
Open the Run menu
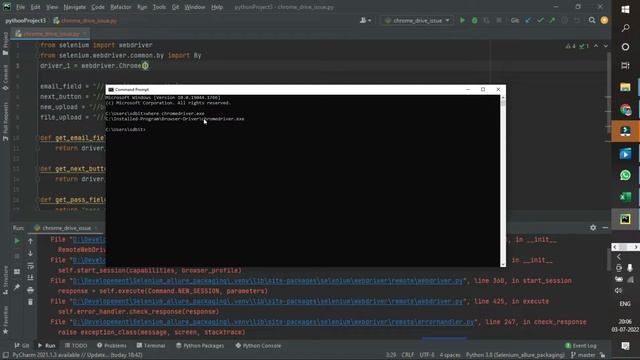click(142, 7)
